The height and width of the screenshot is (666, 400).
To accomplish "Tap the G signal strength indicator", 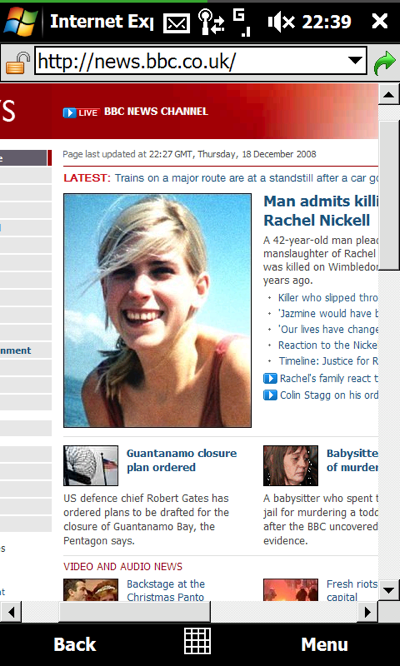I will [242, 23].
